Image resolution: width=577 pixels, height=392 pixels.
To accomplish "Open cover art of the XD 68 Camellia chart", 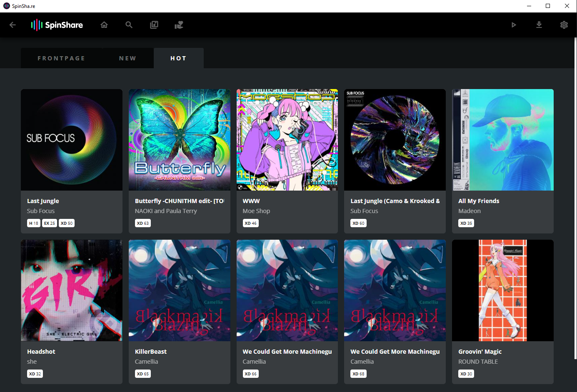I will coord(395,290).
